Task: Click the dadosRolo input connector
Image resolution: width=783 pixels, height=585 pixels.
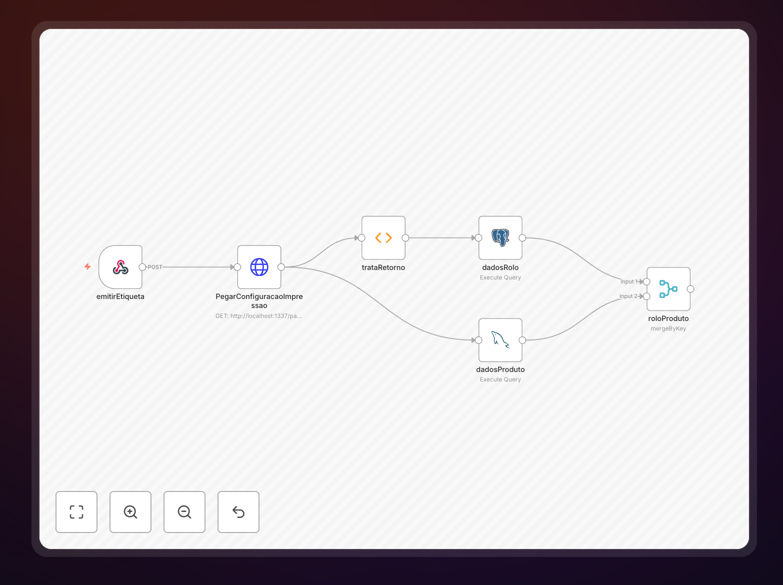Action: (x=478, y=238)
